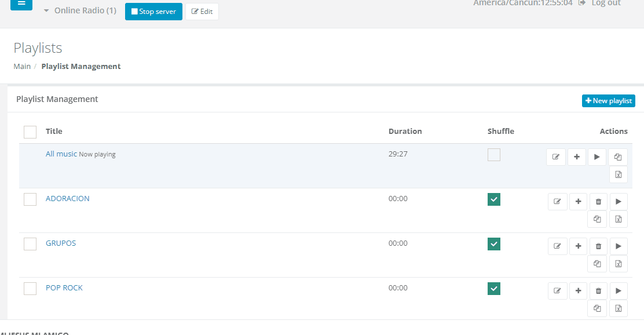Toggle the select-all playlists checkbox

point(30,132)
